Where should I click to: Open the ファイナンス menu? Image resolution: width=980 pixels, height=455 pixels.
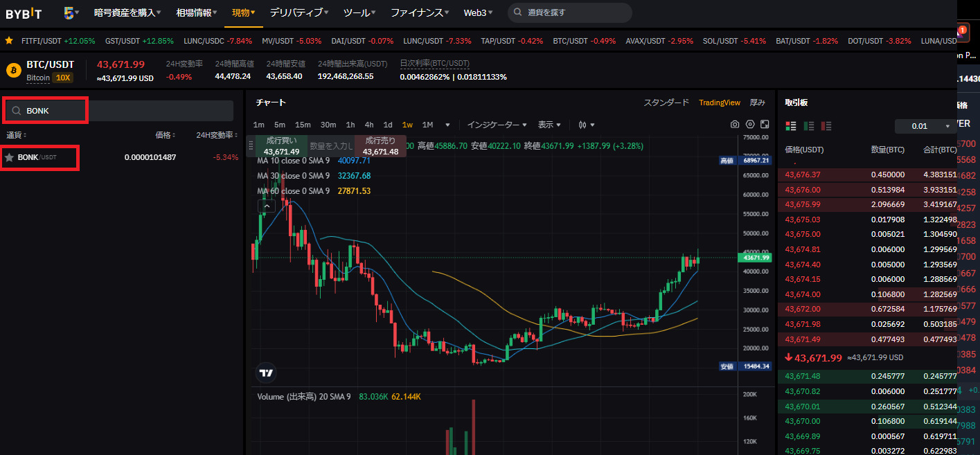click(420, 12)
